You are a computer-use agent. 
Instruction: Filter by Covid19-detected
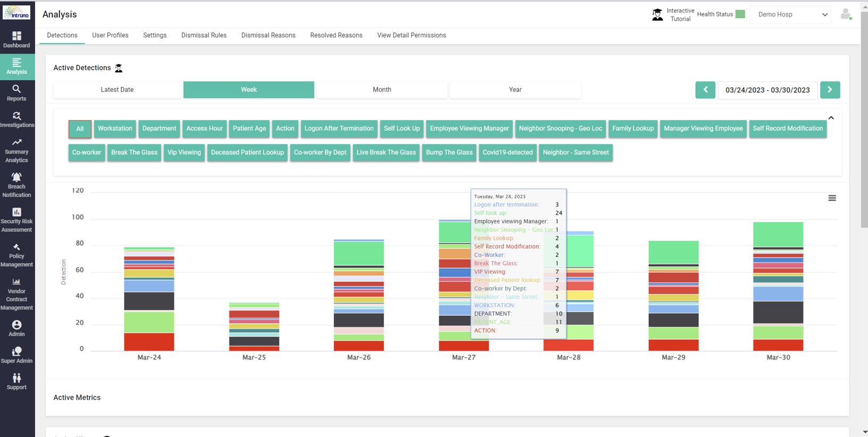507,153
